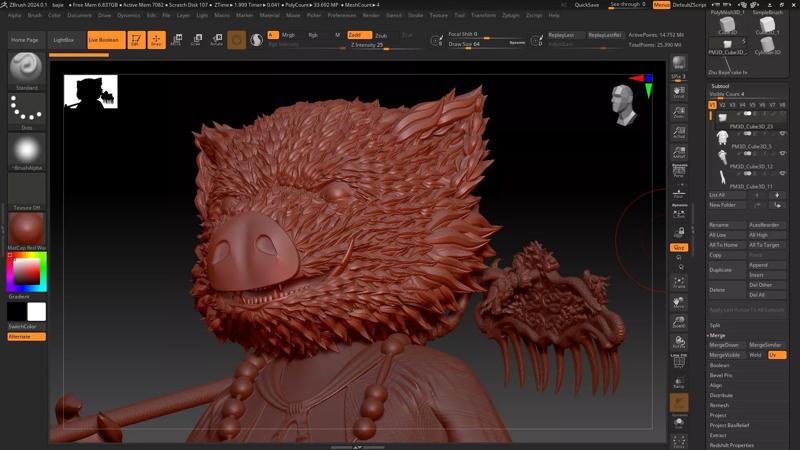Toggle the Zadd button
Screen dimensions: 800x450
(359, 35)
